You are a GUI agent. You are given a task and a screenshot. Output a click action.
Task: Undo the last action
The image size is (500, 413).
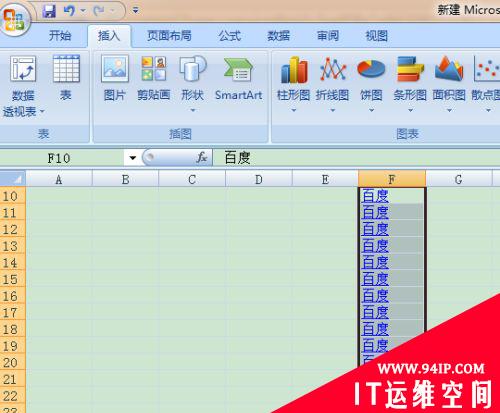point(69,11)
